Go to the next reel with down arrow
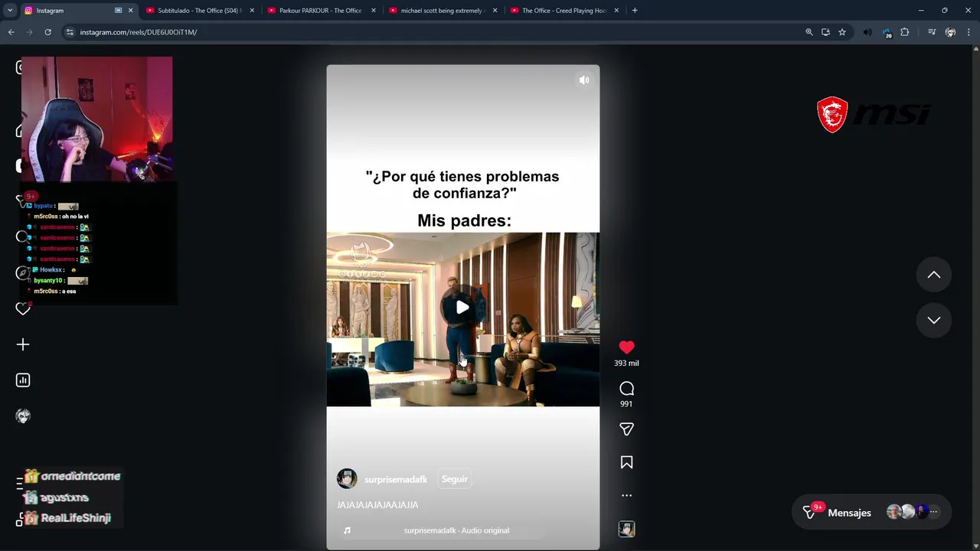 tap(934, 320)
